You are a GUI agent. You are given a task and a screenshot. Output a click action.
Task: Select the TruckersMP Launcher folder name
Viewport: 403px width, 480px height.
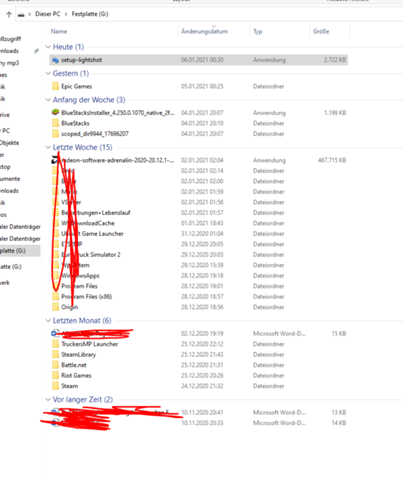90,344
